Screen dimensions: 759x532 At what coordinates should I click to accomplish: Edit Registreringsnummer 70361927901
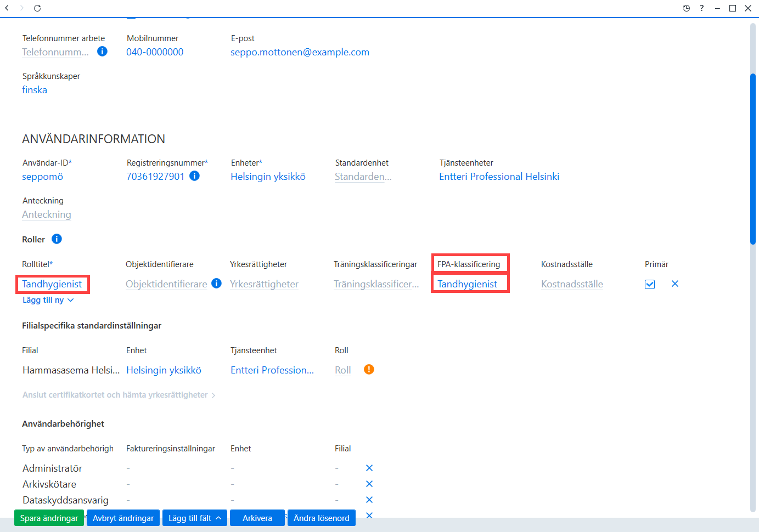click(x=155, y=177)
